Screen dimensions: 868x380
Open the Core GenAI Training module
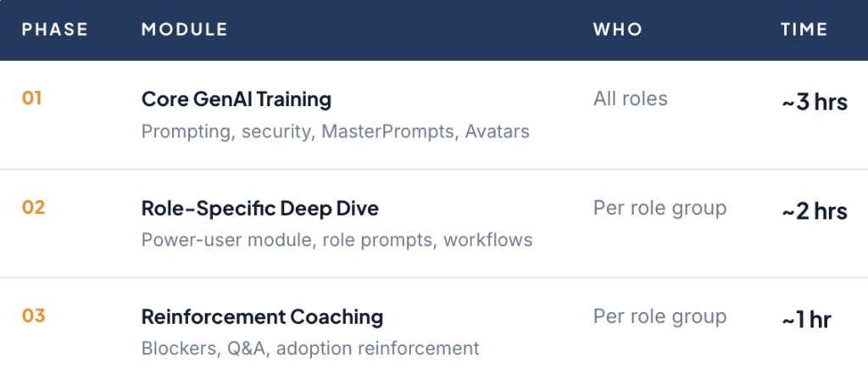point(236,99)
